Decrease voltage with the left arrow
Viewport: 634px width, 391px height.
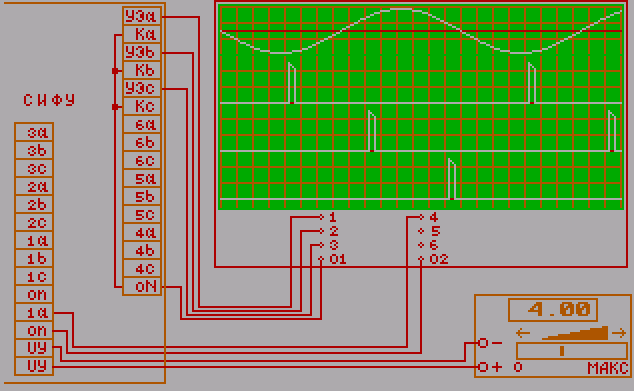(x=523, y=334)
